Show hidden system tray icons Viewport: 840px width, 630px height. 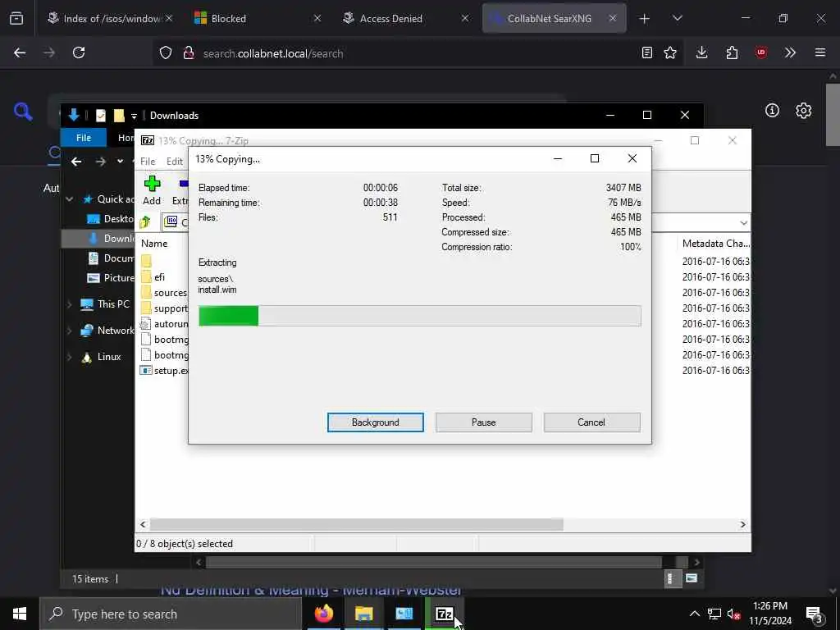694,614
